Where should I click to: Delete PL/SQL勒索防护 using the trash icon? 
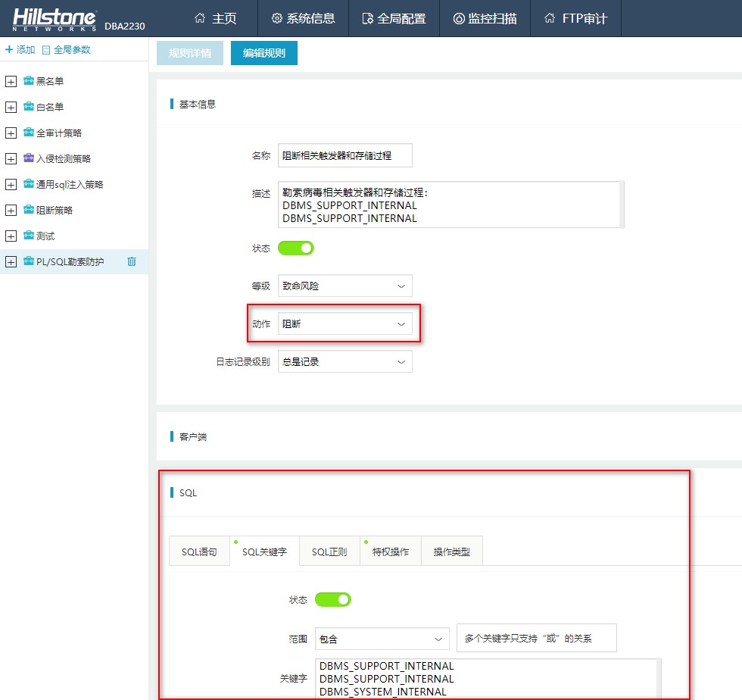coord(132,261)
